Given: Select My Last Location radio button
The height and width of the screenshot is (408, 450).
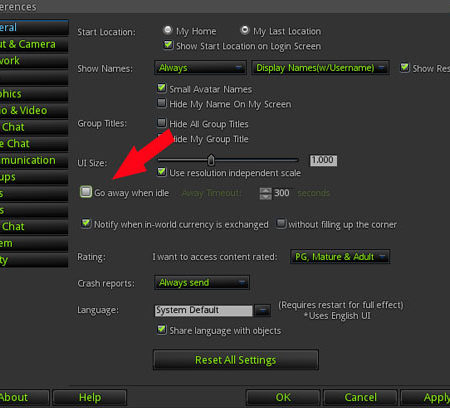Looking at the screenshot, I should pos(245,30).
